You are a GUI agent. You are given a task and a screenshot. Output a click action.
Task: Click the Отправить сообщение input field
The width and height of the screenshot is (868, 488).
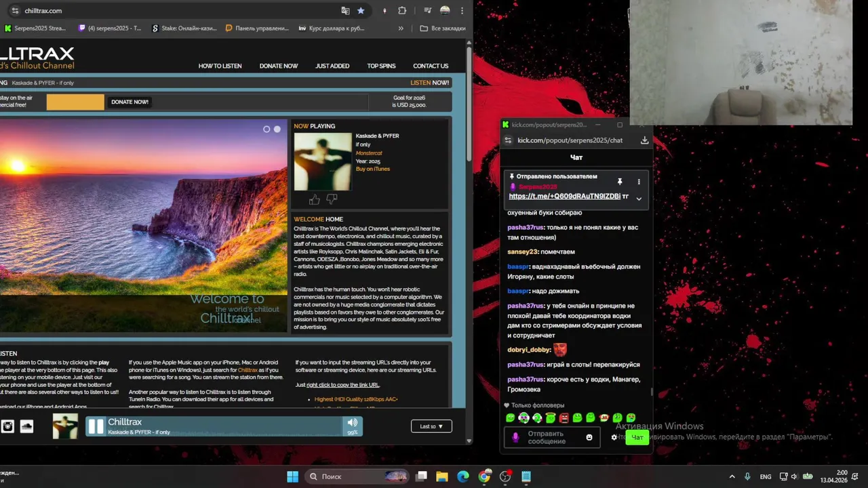coord(553,437)
